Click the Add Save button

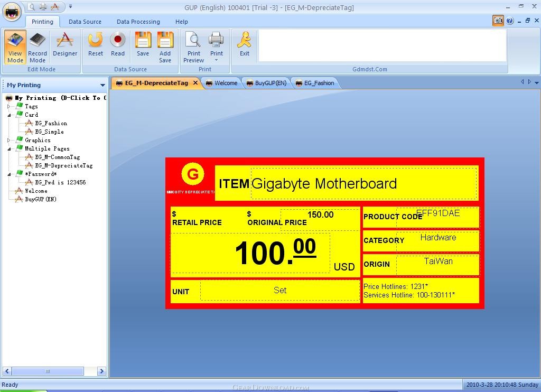point(165,47)
